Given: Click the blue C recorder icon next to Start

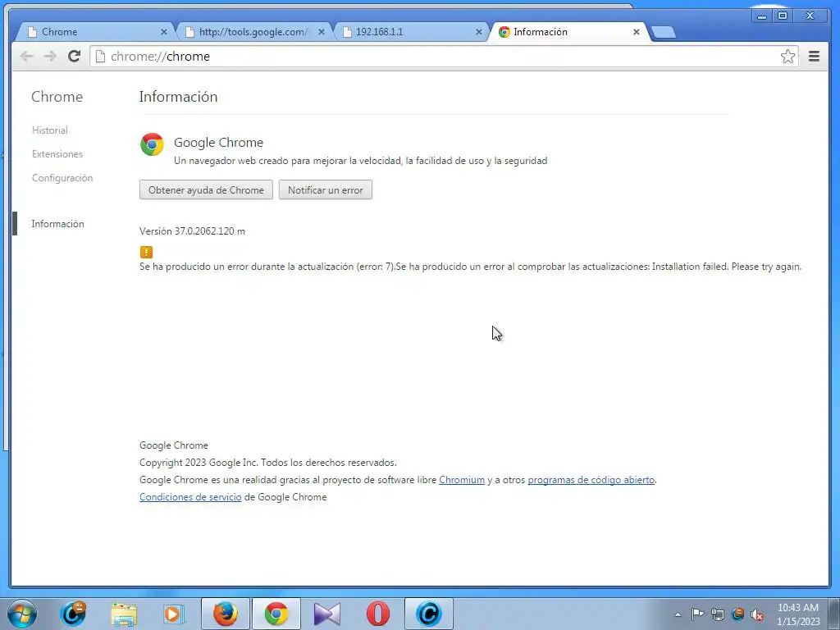Looking at the screenshot, I should pos(73,614).
